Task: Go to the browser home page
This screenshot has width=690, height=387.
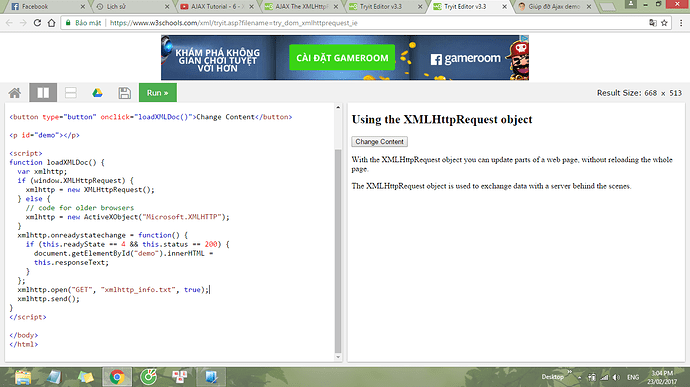Action: [51, 23]
